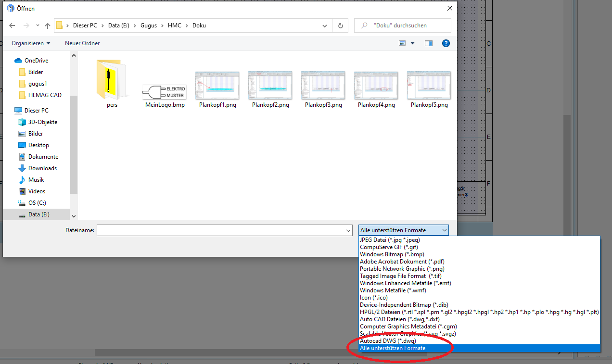Open the help question mark icon
This screenshot has width=612, height=364.
coord(446,43)
